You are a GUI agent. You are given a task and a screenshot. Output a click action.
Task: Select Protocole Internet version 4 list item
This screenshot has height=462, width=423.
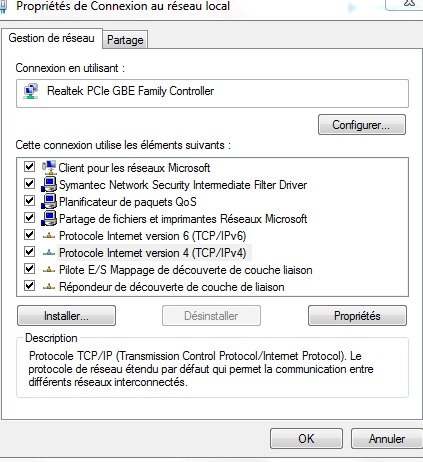click(153, 253)
